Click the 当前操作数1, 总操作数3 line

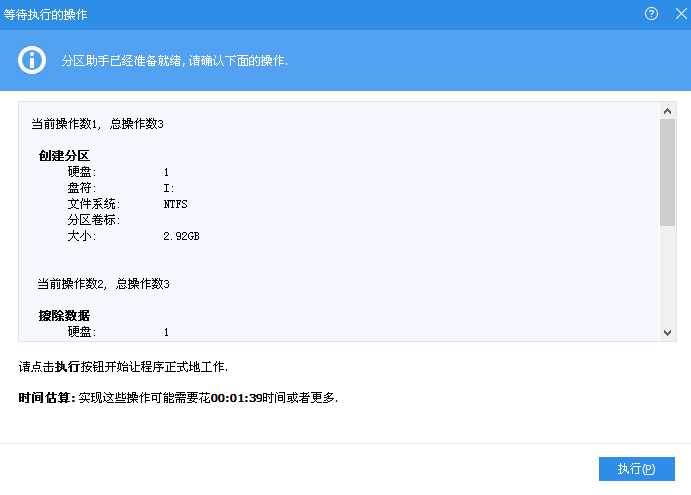click(97, 124)
